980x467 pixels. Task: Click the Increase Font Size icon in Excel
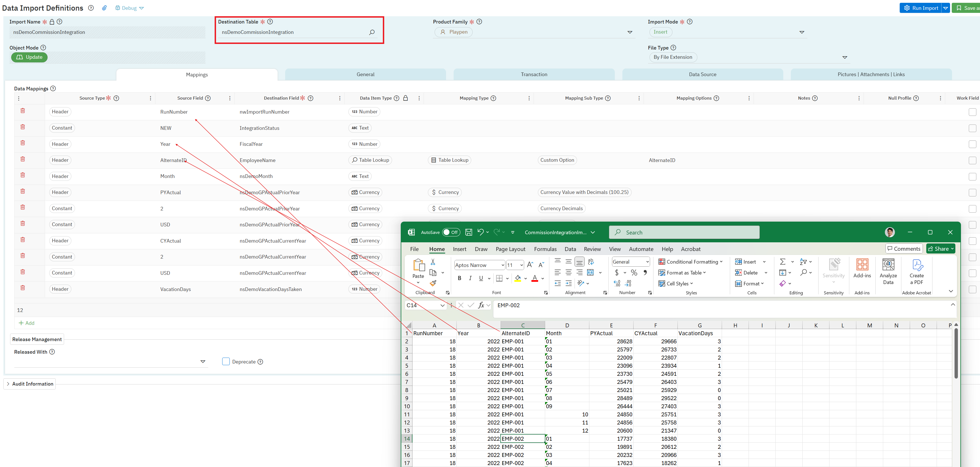(x=530, y=265)
